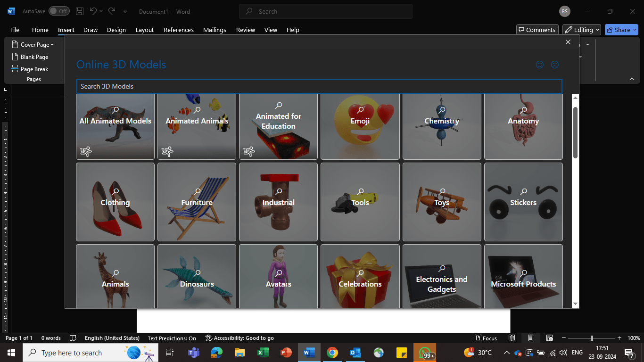Switch to the View tab

[271, 30]
